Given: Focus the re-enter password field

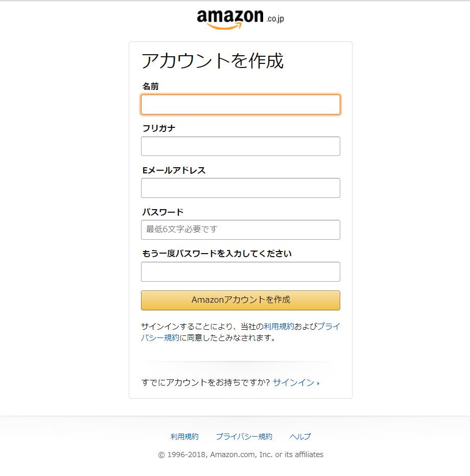Looking at the screenshot, I should 240,271.
